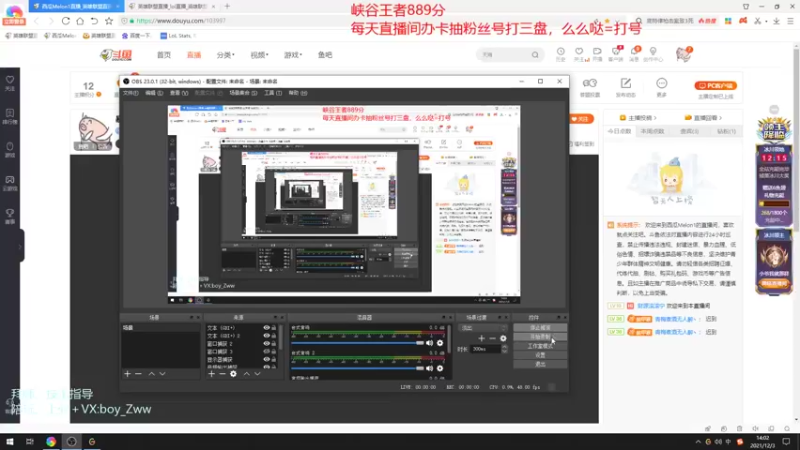Toggle visibility of 文本 (GDI+) source

pos(266,328)
